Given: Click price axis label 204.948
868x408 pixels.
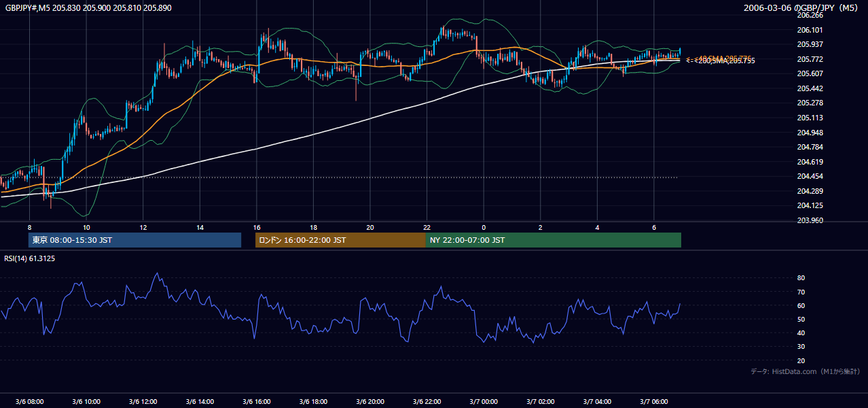Looking at the screenshot, I should pos(810,133).
